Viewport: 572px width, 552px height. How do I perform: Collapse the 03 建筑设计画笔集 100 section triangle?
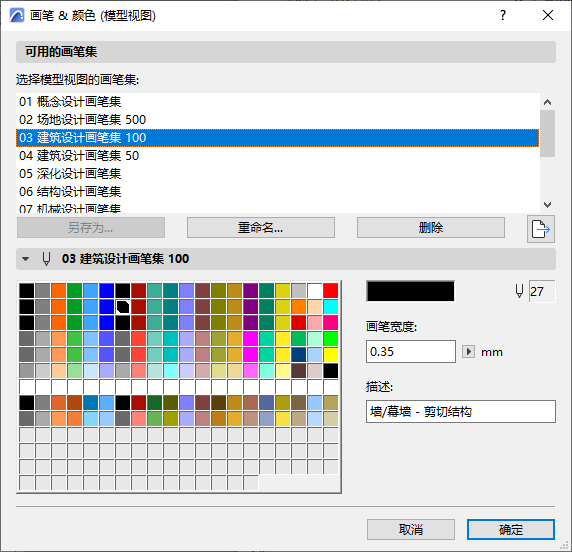pos(25,259)
